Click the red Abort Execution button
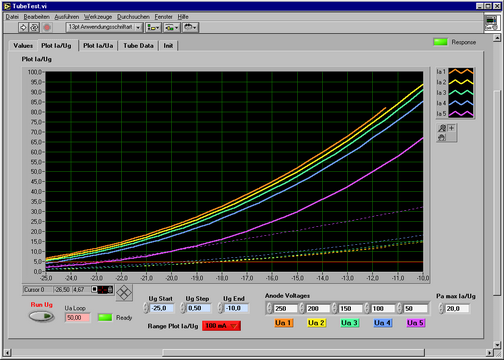The width and height of the screenshot is (504, 360). (x=47, y=27)
